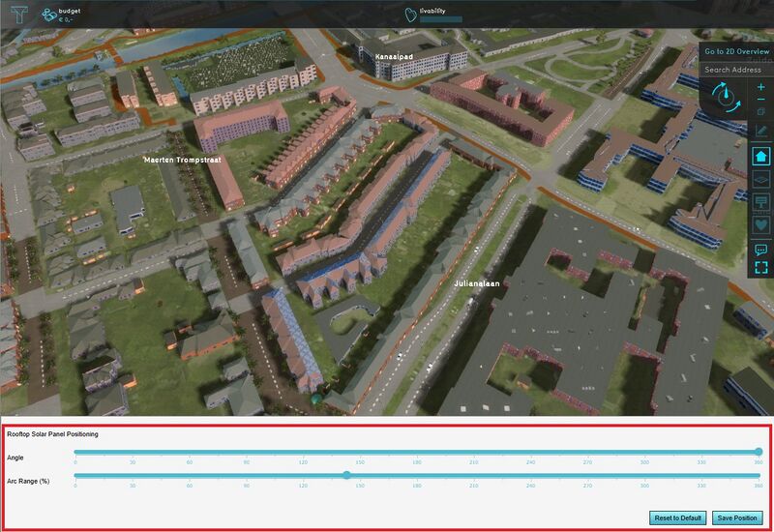Viewport: 774px width, 532px height.
Task: Click the pencil edit icon in sidebar
Action: pyautogui.click(x=760, y=131)
